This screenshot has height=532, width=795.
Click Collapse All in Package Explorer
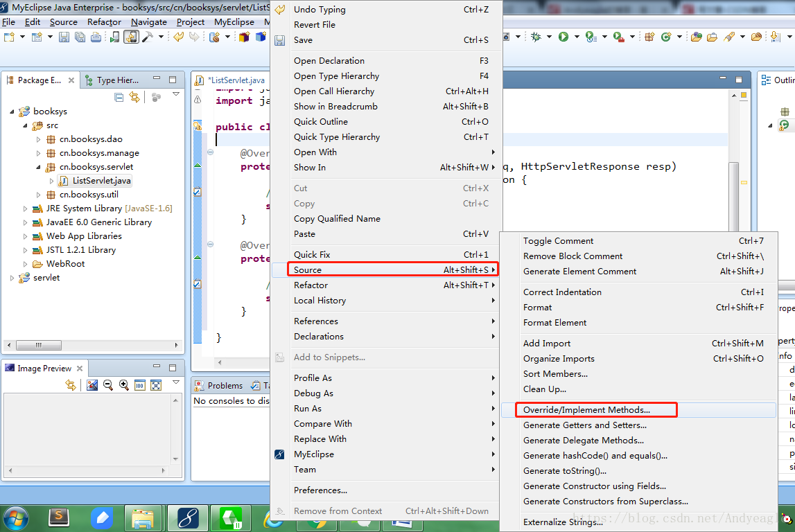119,97
